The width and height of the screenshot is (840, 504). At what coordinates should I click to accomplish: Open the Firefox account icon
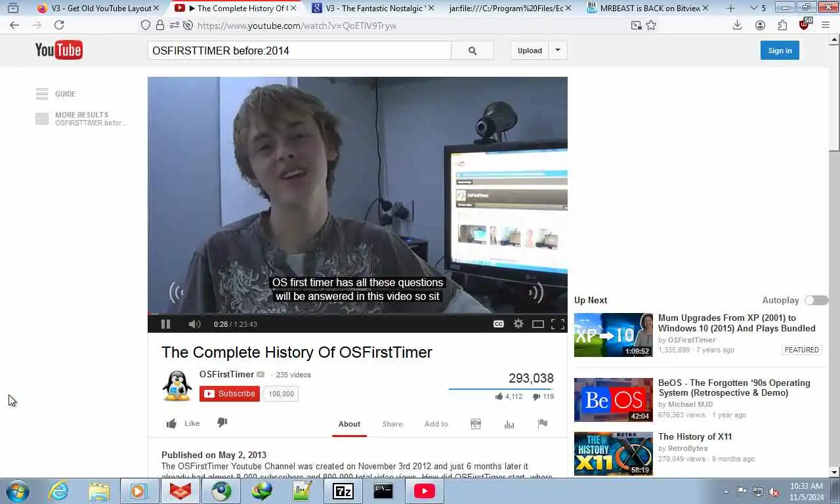[760, 25]
